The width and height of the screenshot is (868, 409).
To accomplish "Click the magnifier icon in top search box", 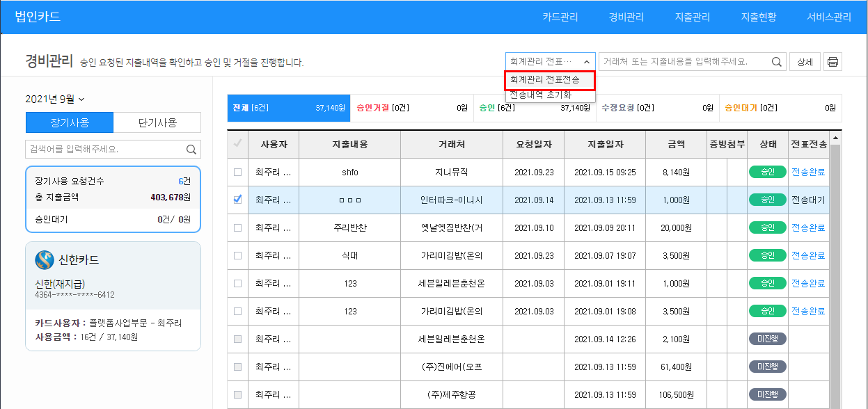I will (x=777, y=62).
